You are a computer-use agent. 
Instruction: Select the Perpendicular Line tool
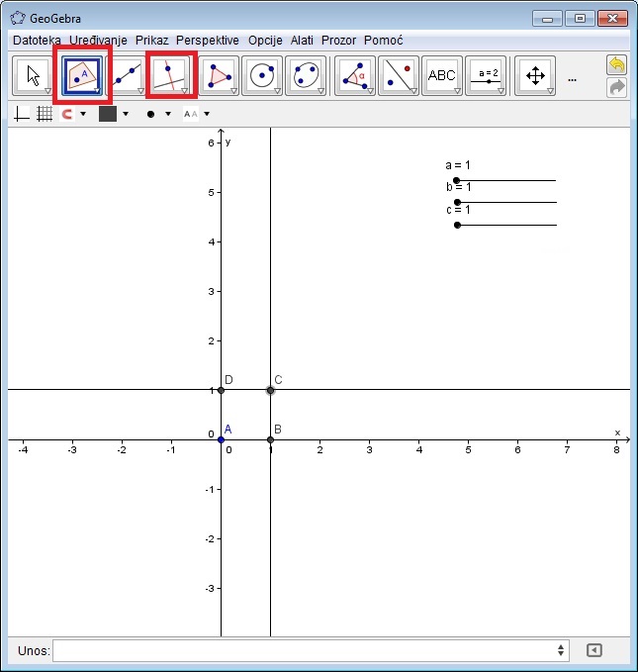[170, 75]
